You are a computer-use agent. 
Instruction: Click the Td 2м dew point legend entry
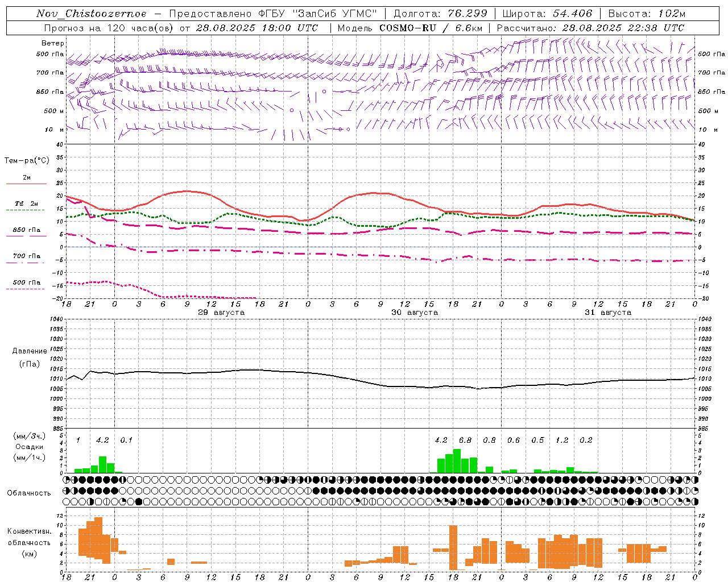click(27, 203)
